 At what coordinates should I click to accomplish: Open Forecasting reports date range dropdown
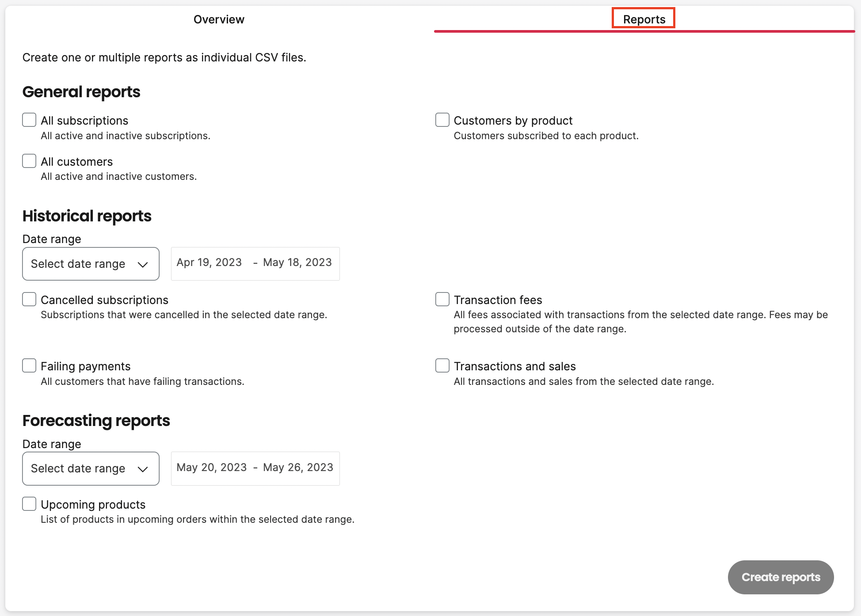pos(91,468)
